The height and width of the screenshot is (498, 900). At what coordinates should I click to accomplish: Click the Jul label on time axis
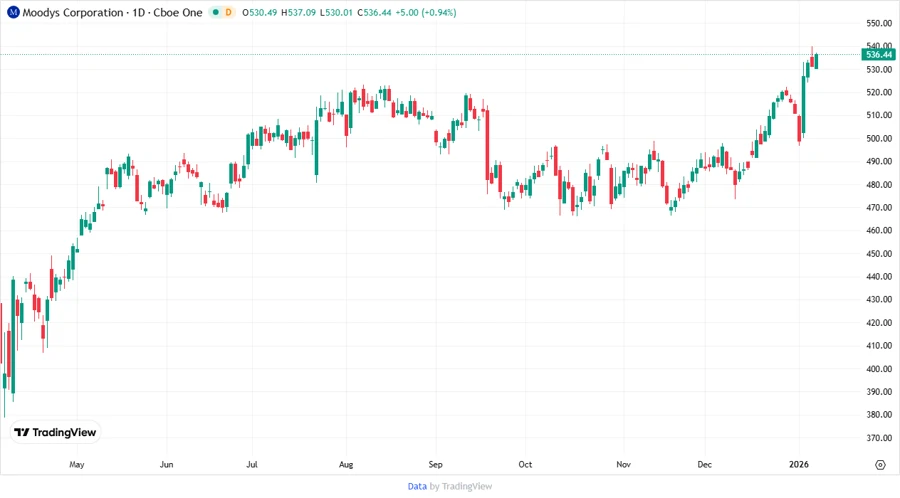point(251,464)
